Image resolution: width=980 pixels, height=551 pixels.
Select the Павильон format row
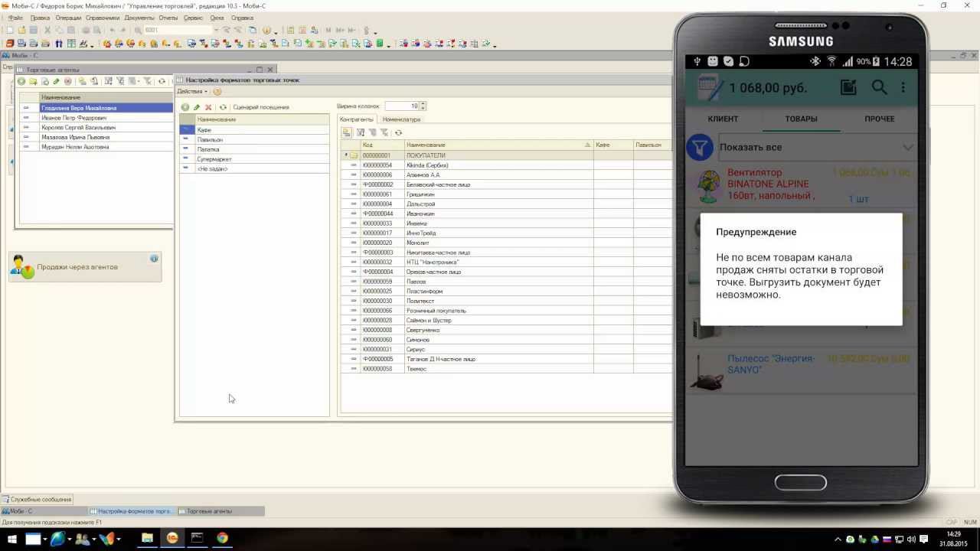254,140
